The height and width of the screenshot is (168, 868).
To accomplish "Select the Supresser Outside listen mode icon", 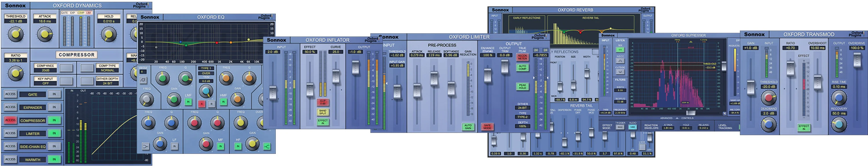I will point(620,72).
